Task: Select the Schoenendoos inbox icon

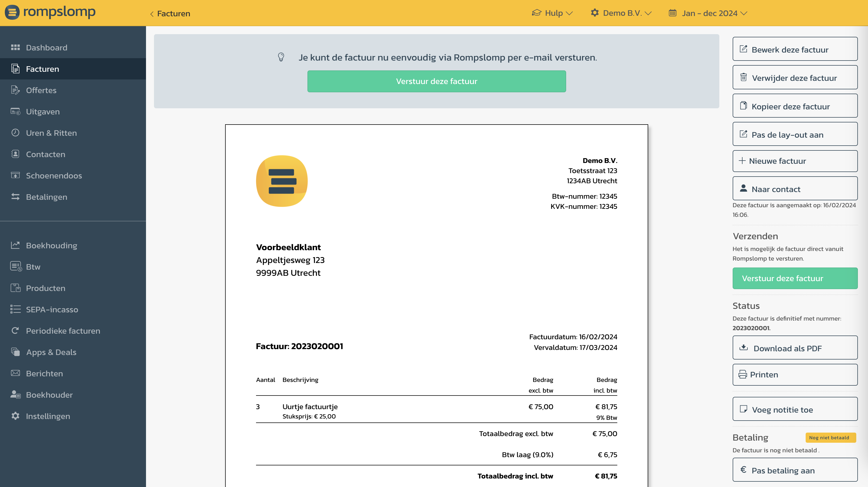Action: tap(15, 175)
